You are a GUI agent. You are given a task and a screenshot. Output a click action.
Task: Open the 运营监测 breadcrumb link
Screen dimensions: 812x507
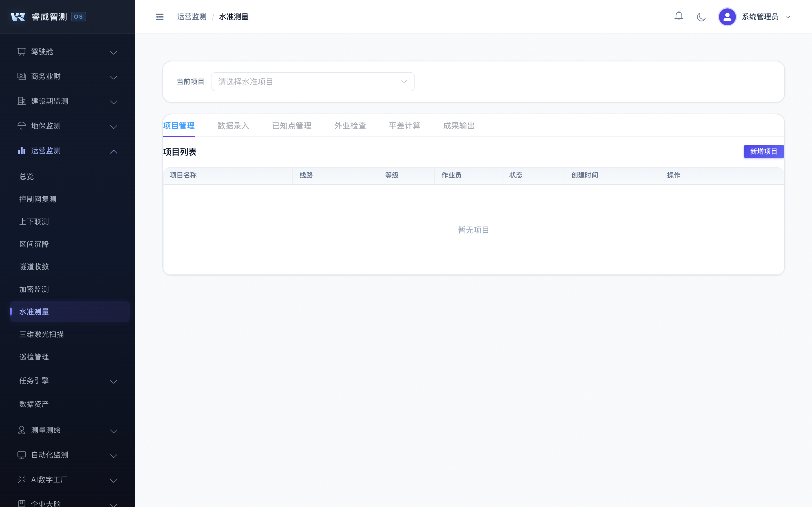(x=192, y=16)
